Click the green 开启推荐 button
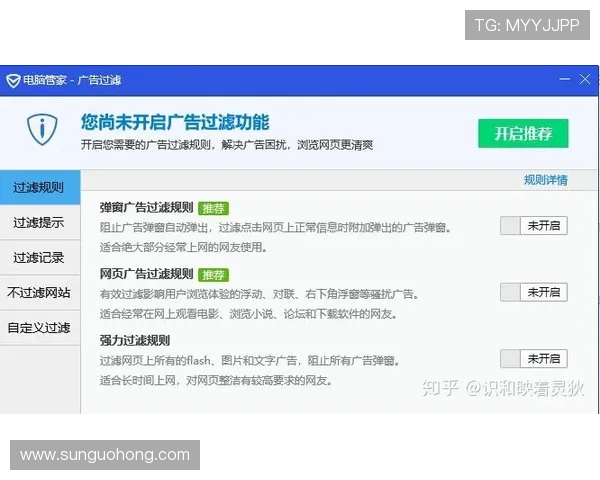This screenshot has height=480, width=600. coord(523,133)
